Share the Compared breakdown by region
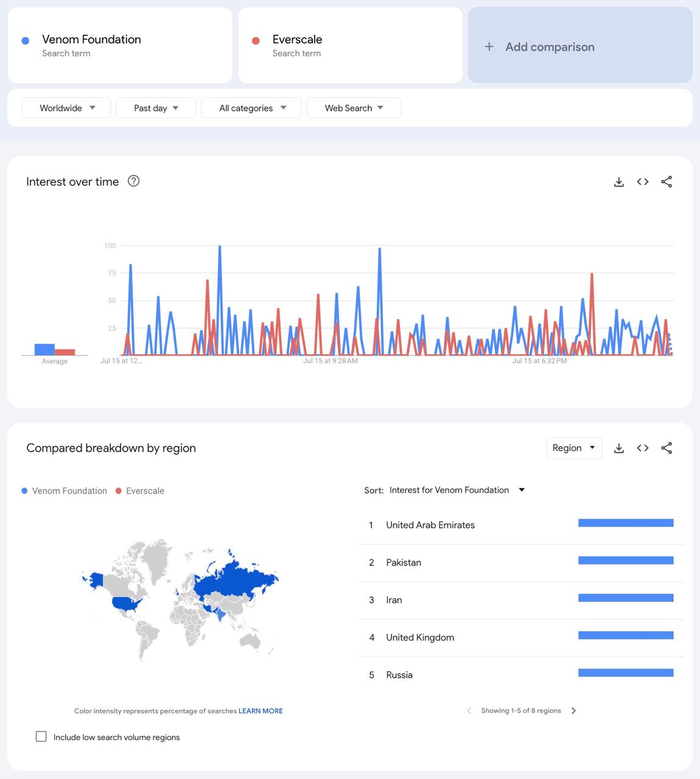Image resolution: width=700 pixels, height=779 pixels. click(667, 449)
